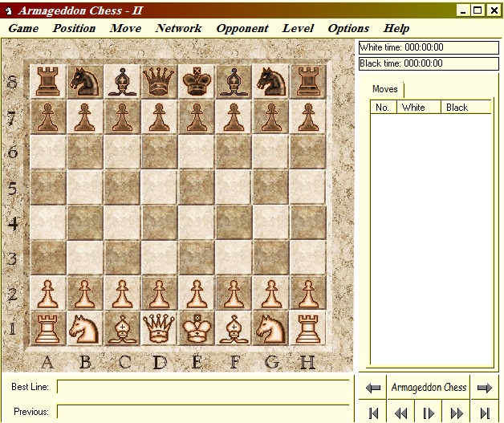Viewport: 504px width, 423px height.
Task: Click the step-play move button
Action: point(429,413)
